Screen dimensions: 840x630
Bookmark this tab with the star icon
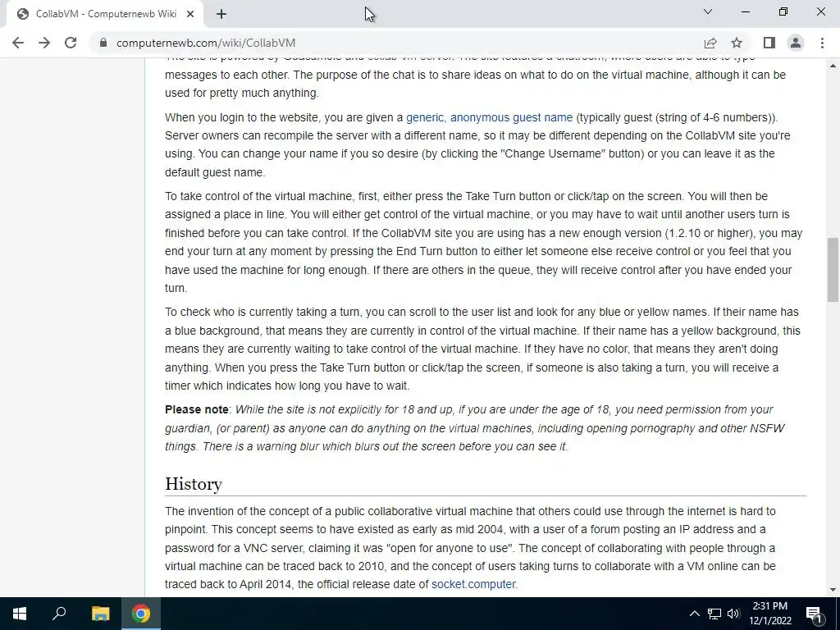pyautogui.click(x=737, y=43)
